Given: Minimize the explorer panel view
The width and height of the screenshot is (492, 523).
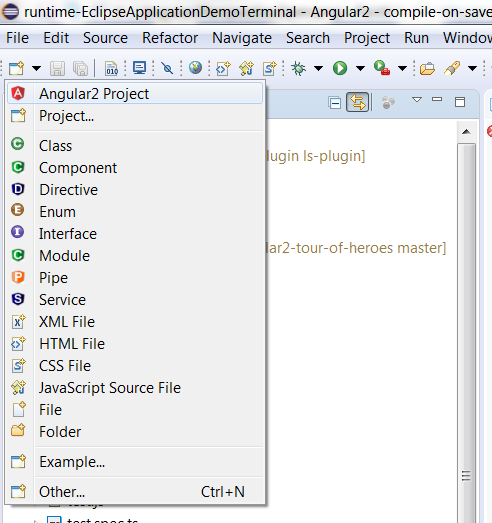Looking at the screenshot, I should click(437, 99).
